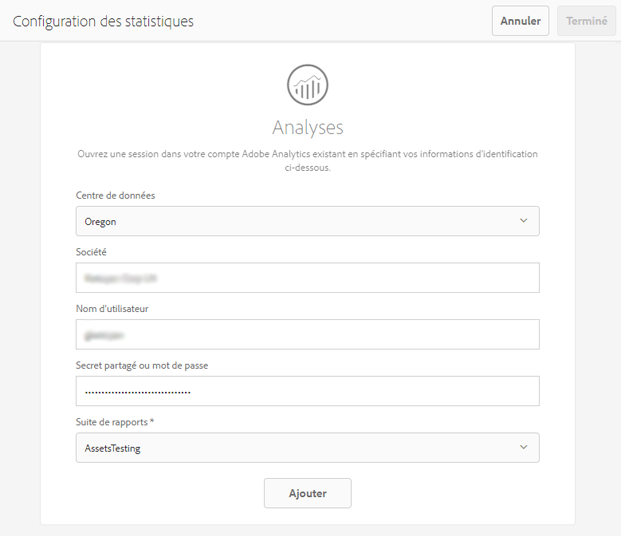The height and width of the screenshot is (536, 621).
Task: Focus the Société input field
Action: tap(307, 278)
